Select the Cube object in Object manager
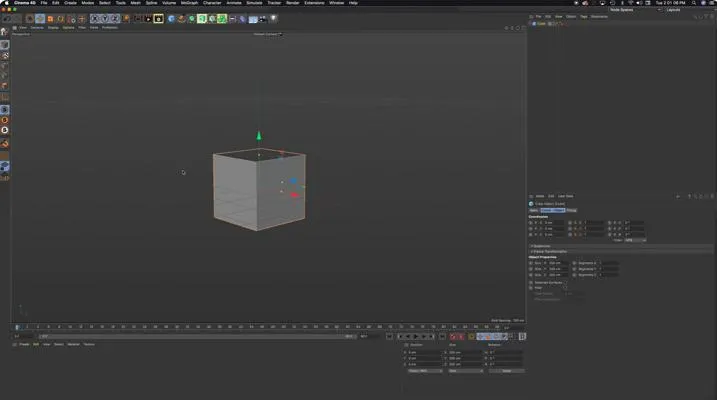This screenshot has height=400, width=717. coord(541,23)
